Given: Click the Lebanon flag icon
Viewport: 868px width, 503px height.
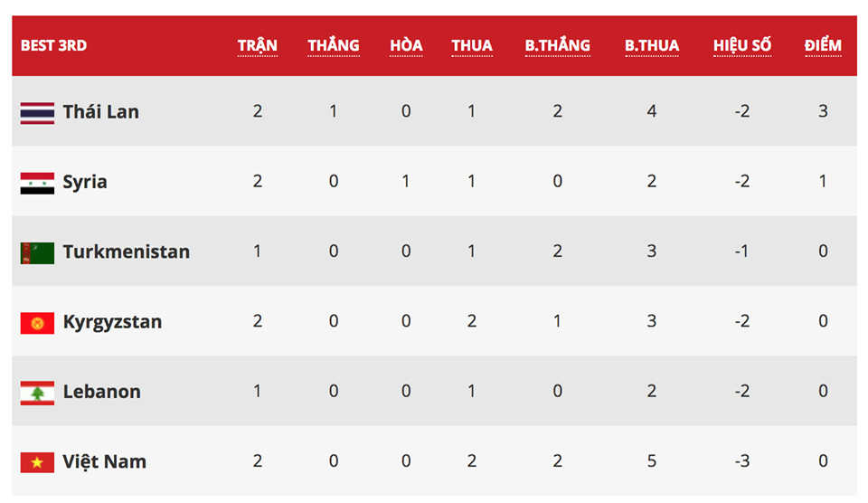Looking at the screenshot, I should (x=37, y=393).
